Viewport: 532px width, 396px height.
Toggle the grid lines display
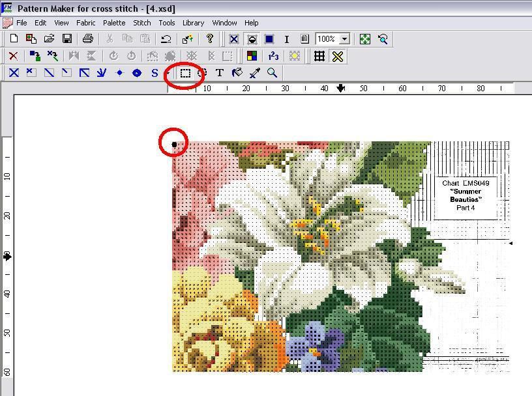click(319, 56)
